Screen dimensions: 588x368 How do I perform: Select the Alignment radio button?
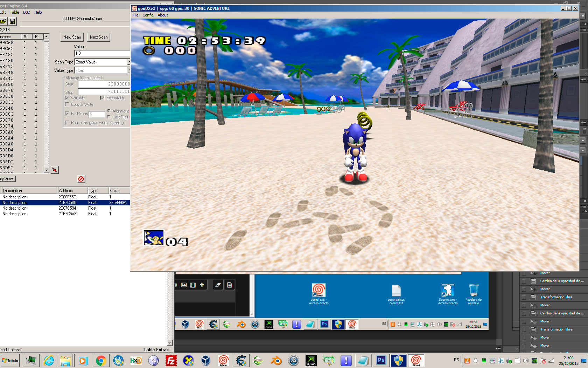(x=108, y=111)
